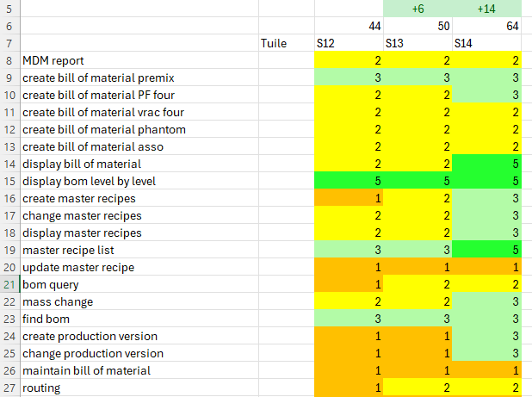Click the total cell showing 64
532x397 pixels.
tap(486, 26)
